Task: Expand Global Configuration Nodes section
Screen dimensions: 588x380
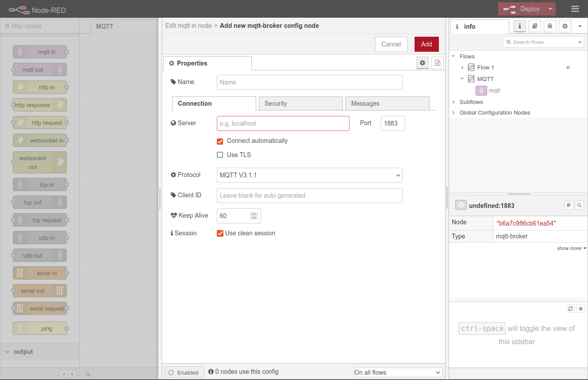Action: click(453, 113)
